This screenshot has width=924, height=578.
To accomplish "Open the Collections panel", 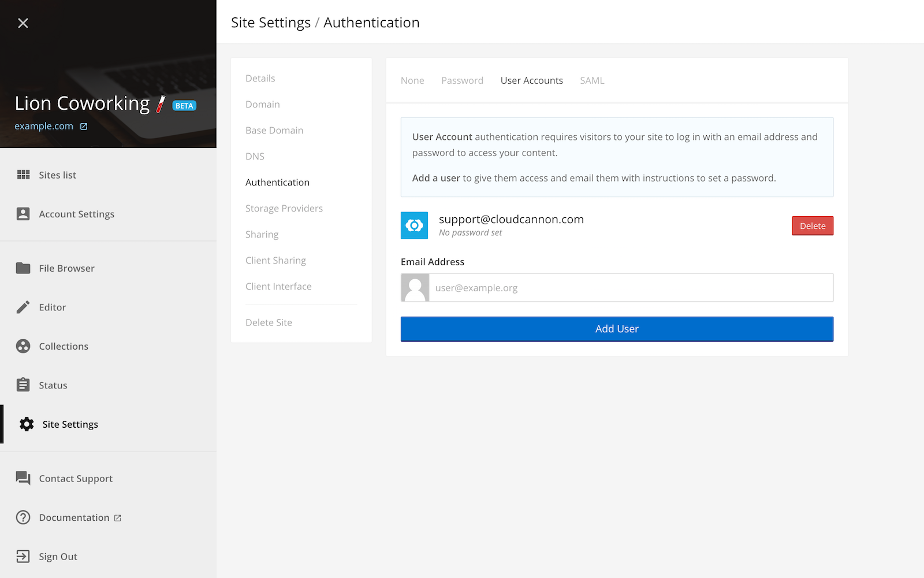I will [x=64, y=346].
